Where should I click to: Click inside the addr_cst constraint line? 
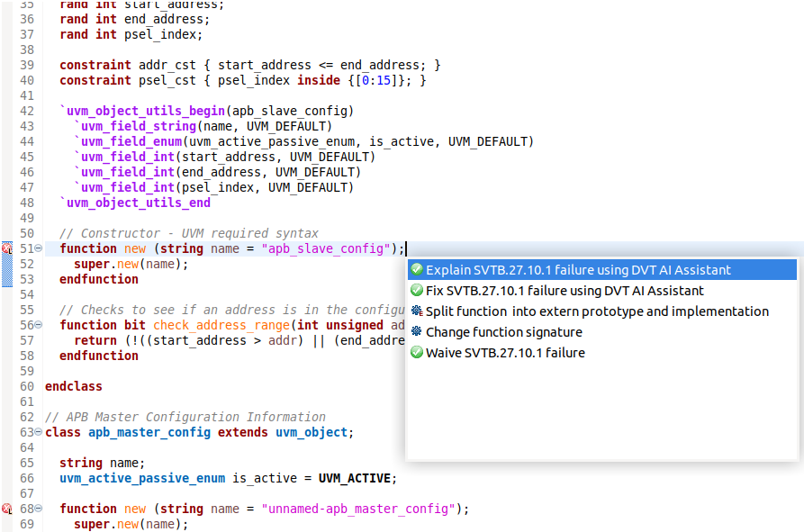pos(225,65)
